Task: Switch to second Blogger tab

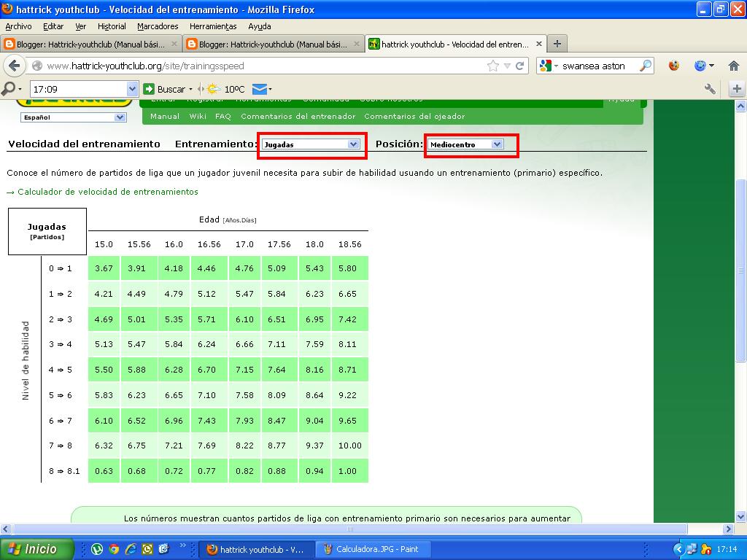Action: click(273, 44)
